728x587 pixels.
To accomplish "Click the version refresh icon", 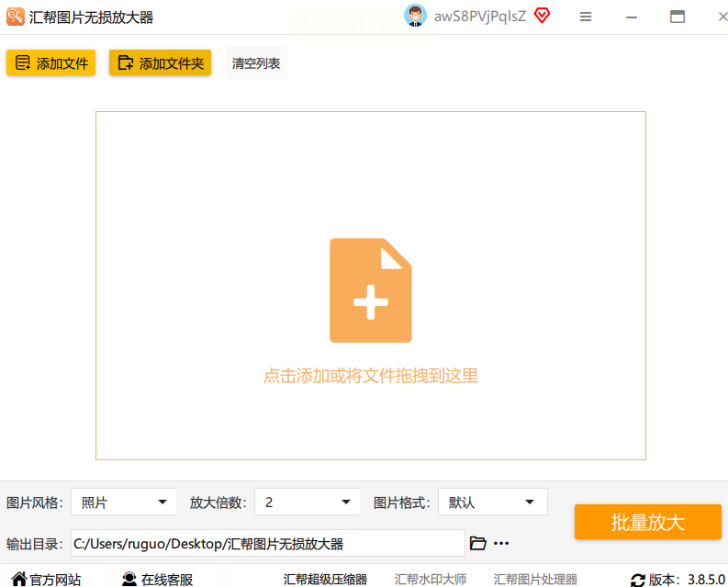I will pos(637,580).
